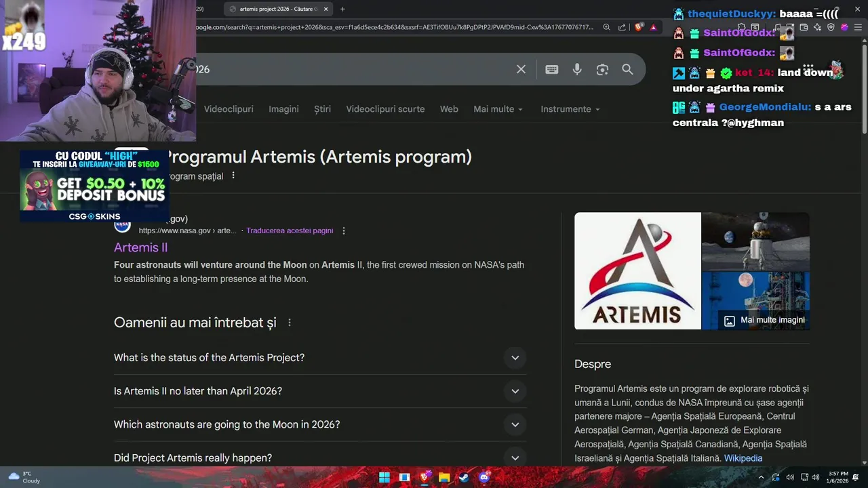Close the artemis project 2026 tab
This screenshot has width=868, height=488.
coord(326,9)
